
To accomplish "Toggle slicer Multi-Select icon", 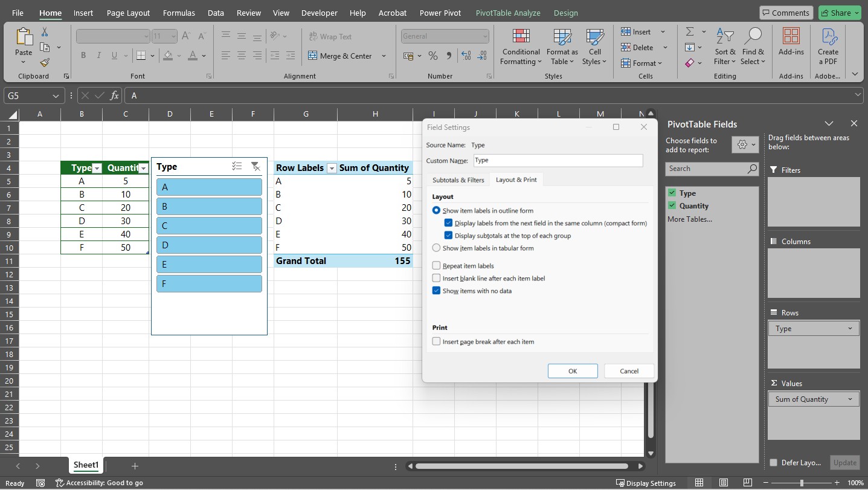I will coord(237,167).
